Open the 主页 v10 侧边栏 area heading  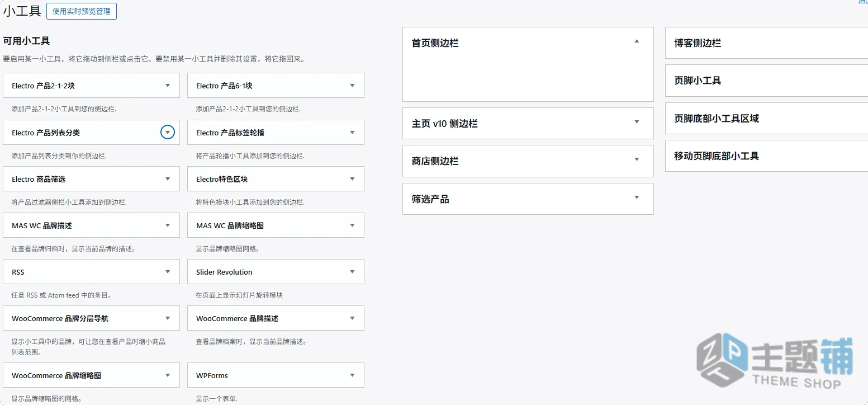(445, 124)
